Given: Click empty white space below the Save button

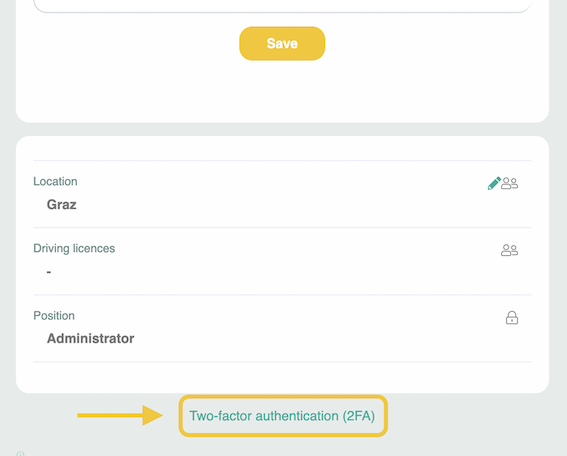Looking at the screenshot, I should point(282,90).
